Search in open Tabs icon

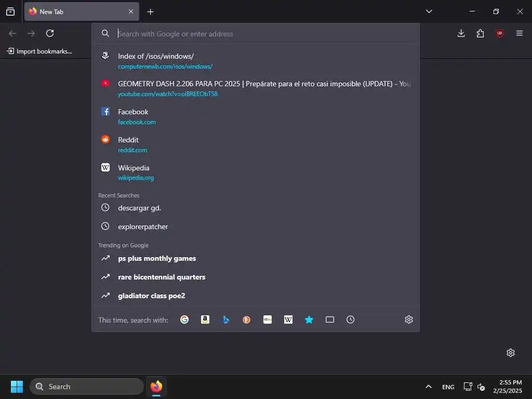tap(330, 320)
